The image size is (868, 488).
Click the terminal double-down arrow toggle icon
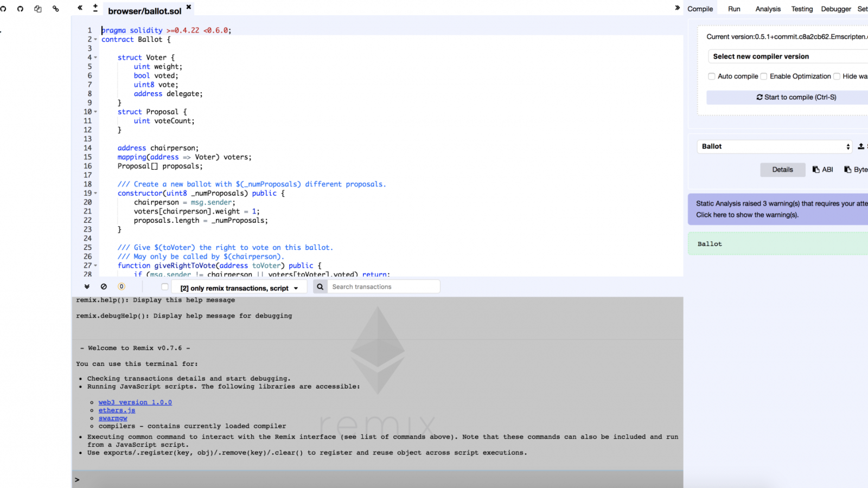pyautogui.click(x=87, y=286)
